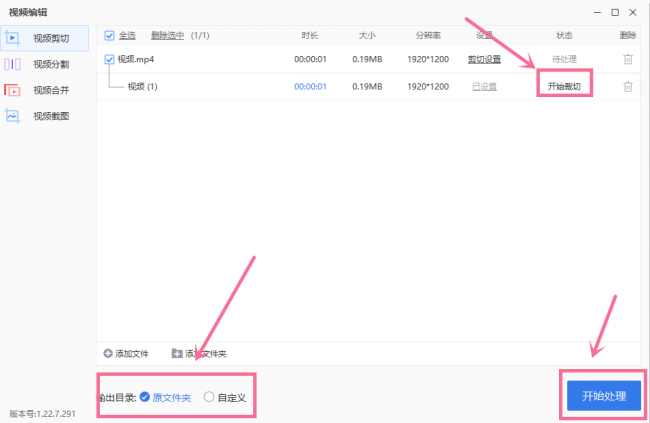Click the 大小 column header
The image size is (650, 423).
coord(367,36)
